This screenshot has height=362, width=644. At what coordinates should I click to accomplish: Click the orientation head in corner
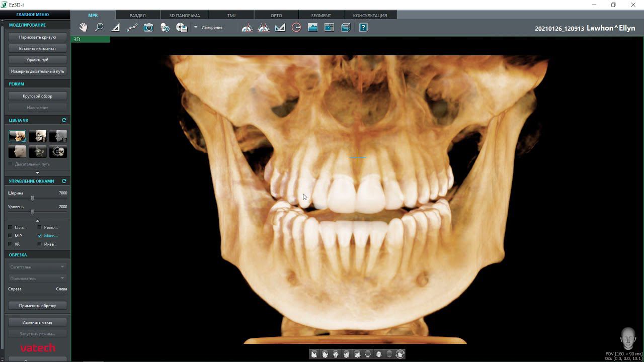point(628,338)
